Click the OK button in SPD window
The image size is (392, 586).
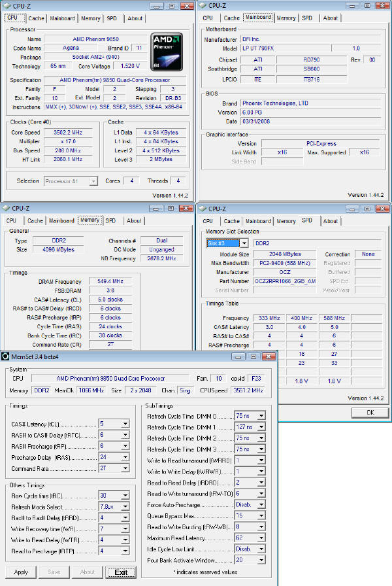[x=370, y=413]
